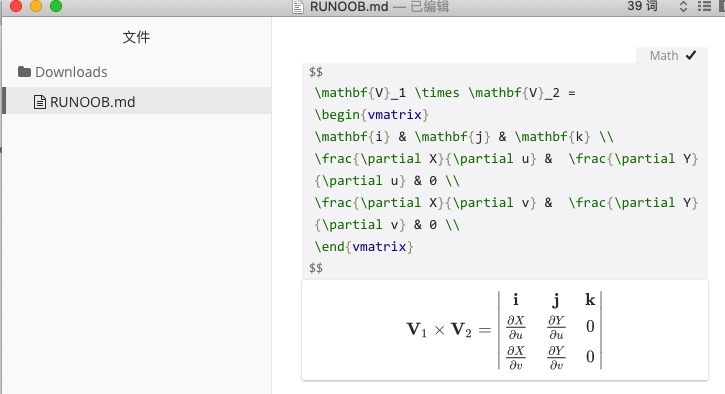This screenshot has height=394, width=725.
Task: Click the red close window button
Action: (16, 6)
